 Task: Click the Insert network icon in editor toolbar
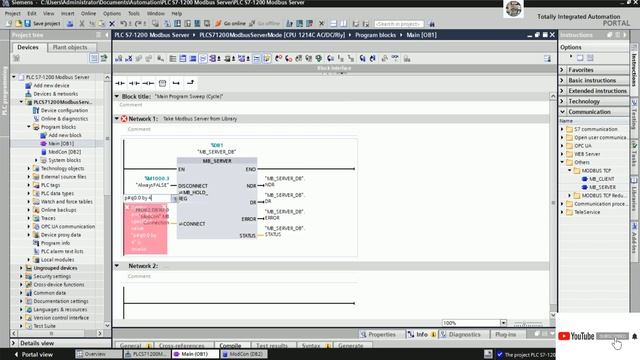[x=118, y=59]
